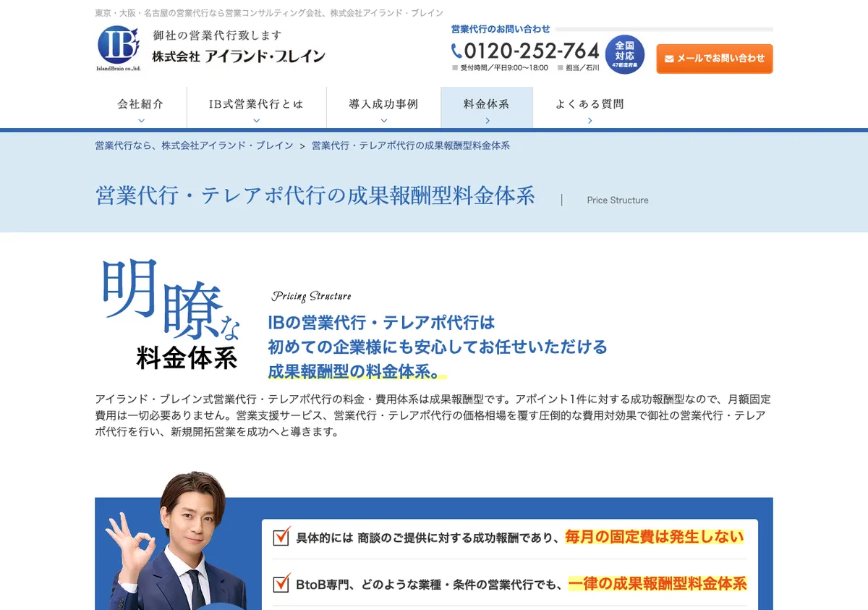Expand chevron under 導入成功事例
Image resolution: width=868 pixels, height=610 pixels.
[383, 121]
